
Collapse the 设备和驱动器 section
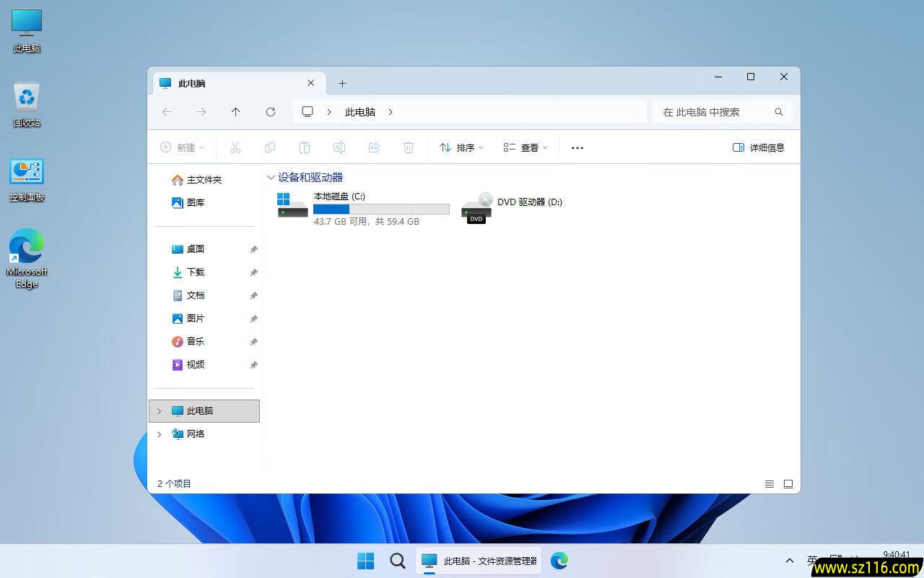click(x=271, y=177)
